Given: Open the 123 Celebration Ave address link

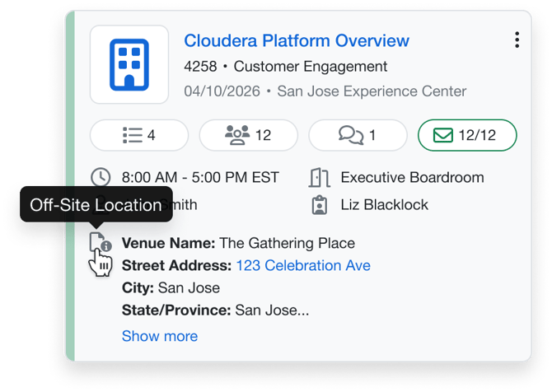Looking at the screenshot, I should coord(303,265).
